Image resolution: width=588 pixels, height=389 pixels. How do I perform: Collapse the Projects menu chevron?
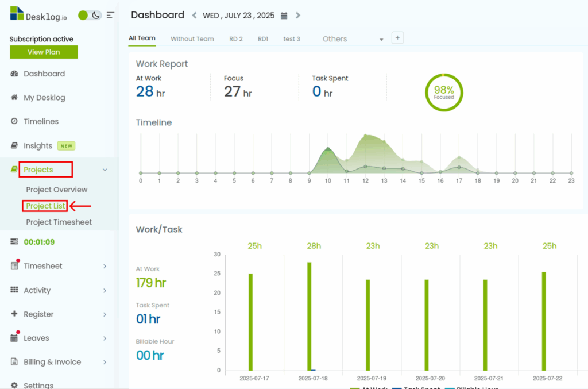[x=105, y=170]
